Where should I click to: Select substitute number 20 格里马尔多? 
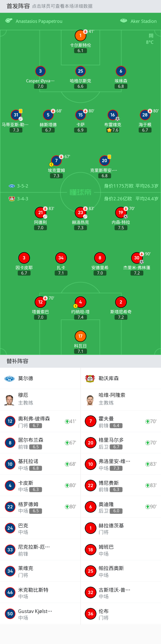pos(91,443)
